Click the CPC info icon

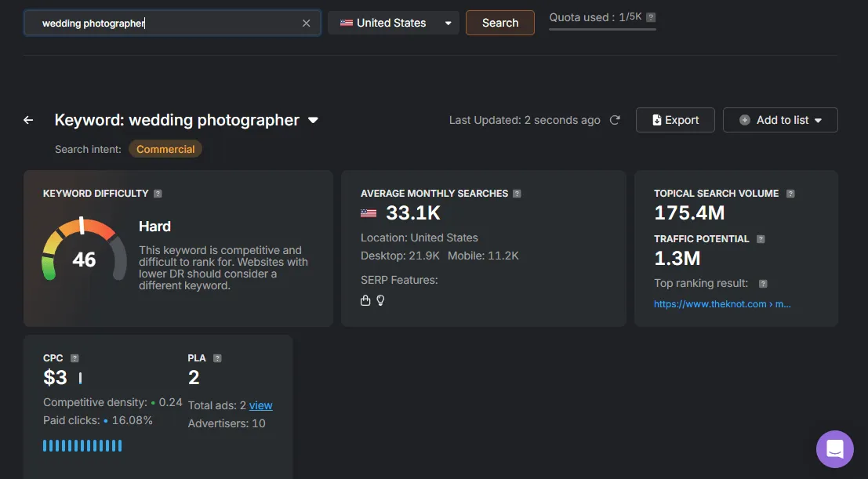pos(74,358)
